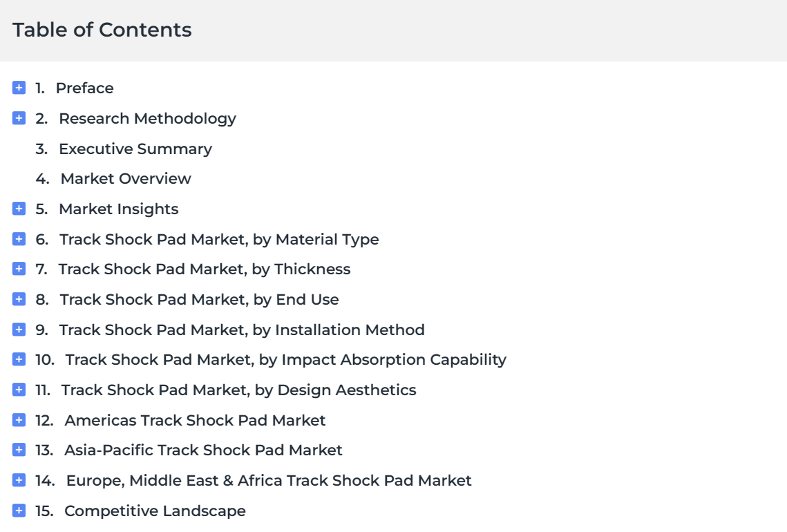Screen dimensions: 787x532
Task: Click plus icon beside Impact Absorption Capability
Action: pyautogui.click(x=19, y=359)
